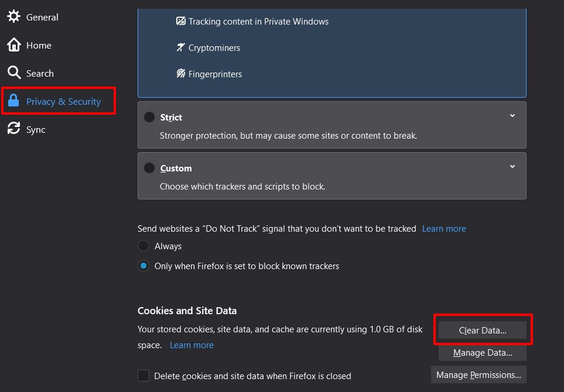Image resolution: width=564 pixels, height=392 pixels.
Task: Open the cookies Learn more link
Action: [x=192, y=345]
